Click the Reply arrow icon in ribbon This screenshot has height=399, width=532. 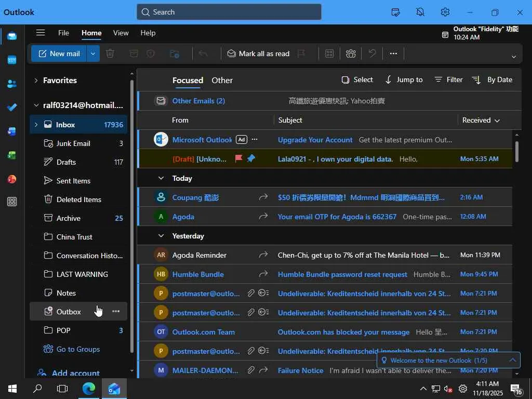tap(203, 54)
